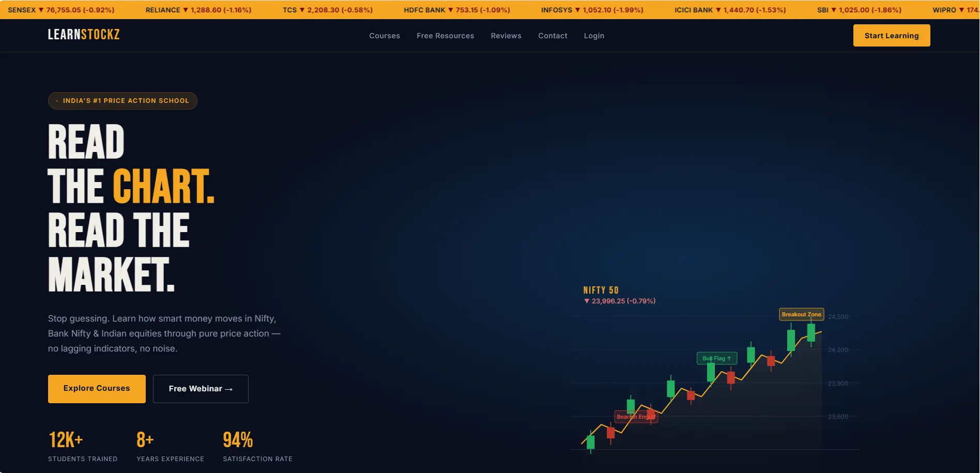The width and height of the screenshot is (980, 473).
Task: Click the LEARNSTOCKZ logo
Action: point(84,35)
